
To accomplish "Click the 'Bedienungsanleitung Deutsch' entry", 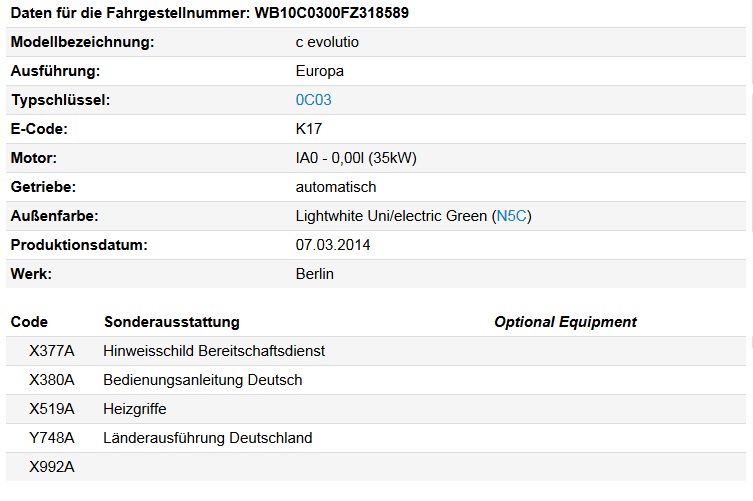I will [202, 380].
